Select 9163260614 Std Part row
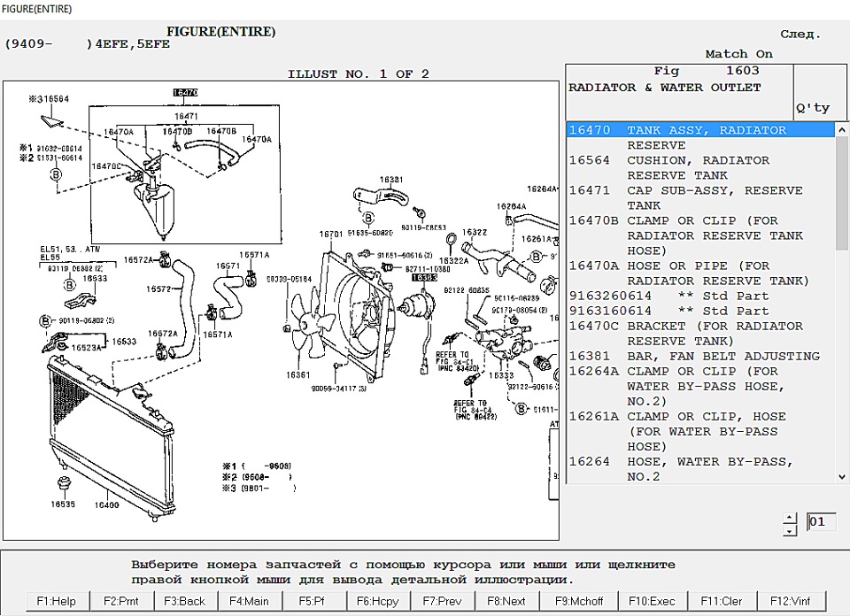This screenshot has height=616, width=850. tap(700, 296)
